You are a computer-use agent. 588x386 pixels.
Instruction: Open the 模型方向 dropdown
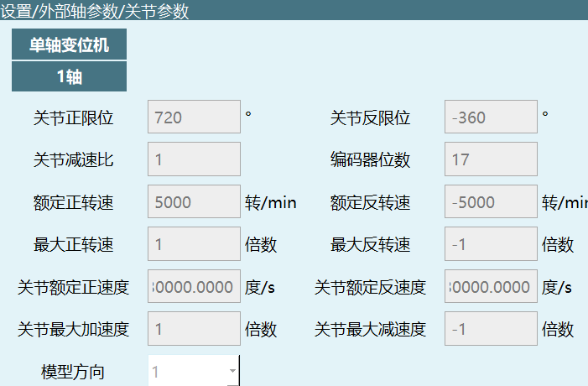[194, 371]
